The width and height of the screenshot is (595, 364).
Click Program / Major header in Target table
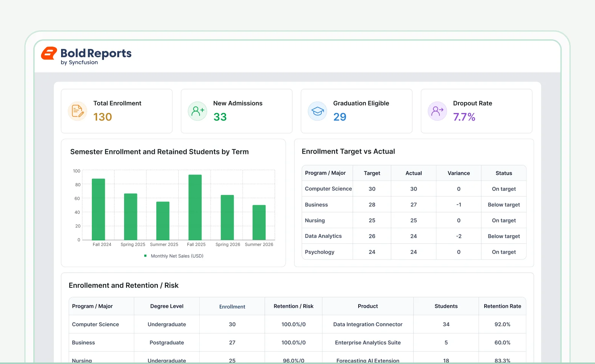327,173
